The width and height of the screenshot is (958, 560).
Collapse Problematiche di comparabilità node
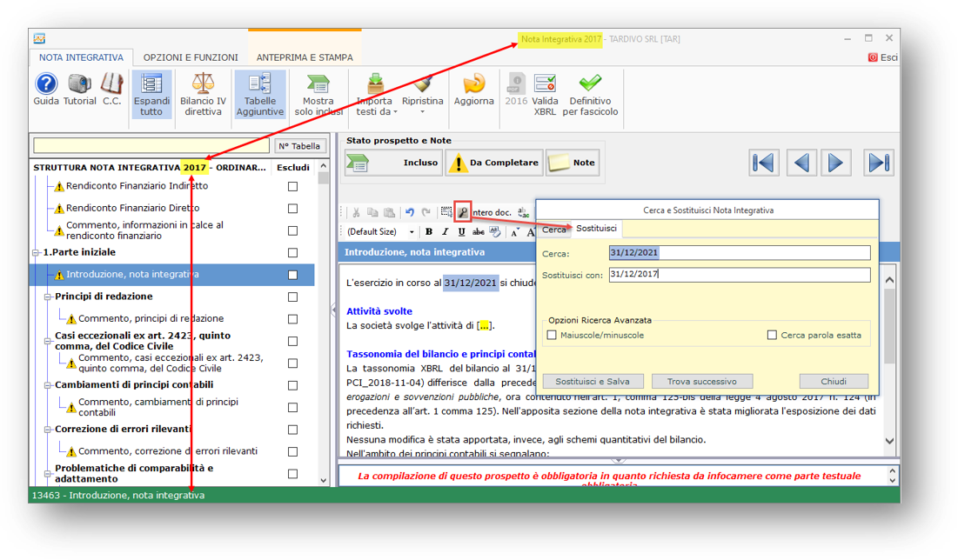point(48,473)
